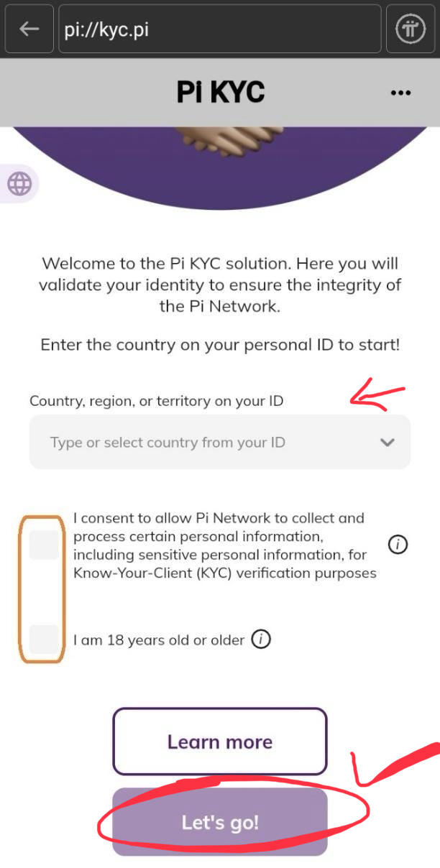Click the globe language icon
The height and width of the screenshot is (868, 440).
tap(19, 184)
